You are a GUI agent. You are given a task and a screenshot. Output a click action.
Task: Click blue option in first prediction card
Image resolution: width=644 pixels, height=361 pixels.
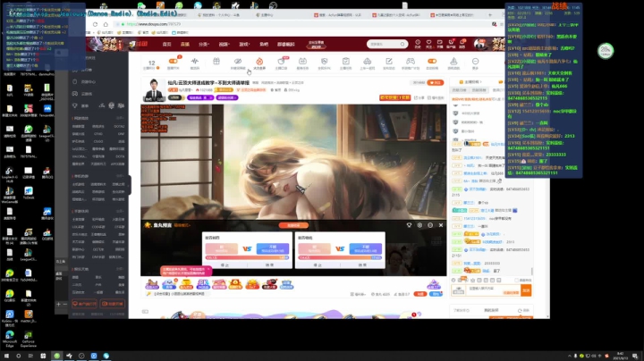(272, 248)
